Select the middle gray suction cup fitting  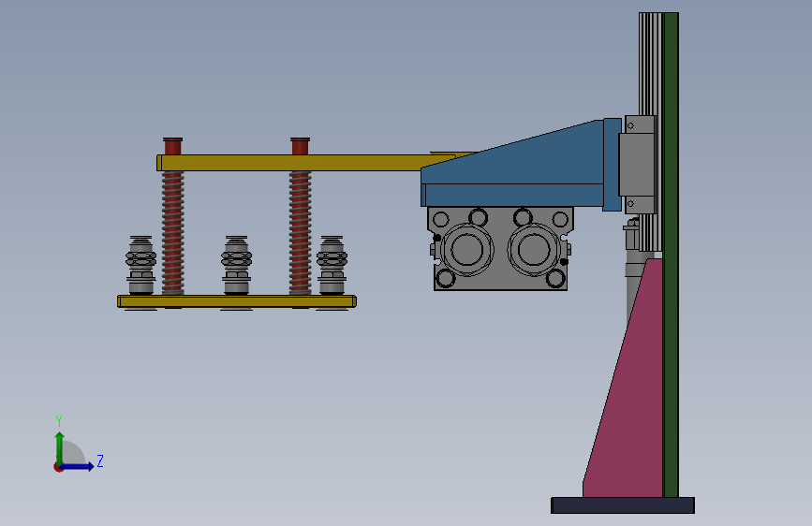pos(237,266)
